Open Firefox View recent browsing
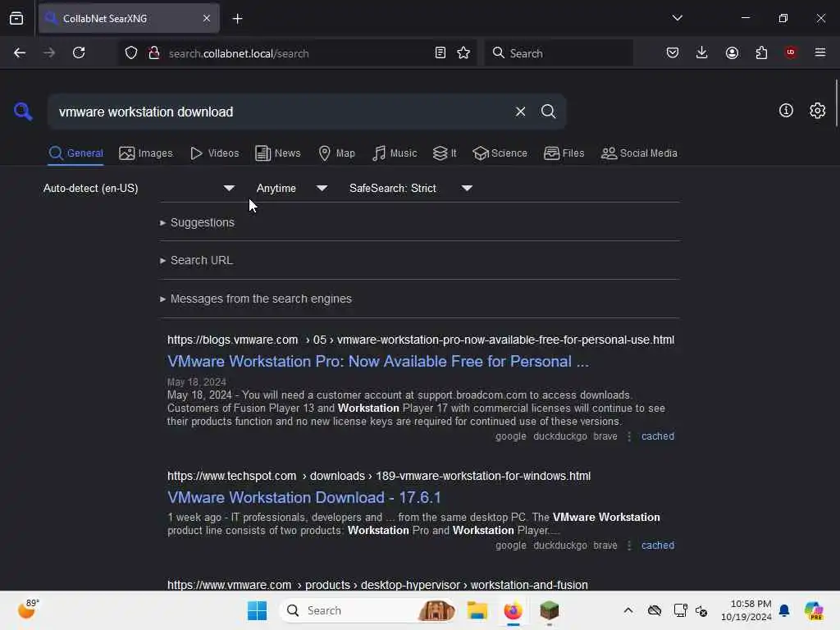840x630 pixels. coord(16,19)
